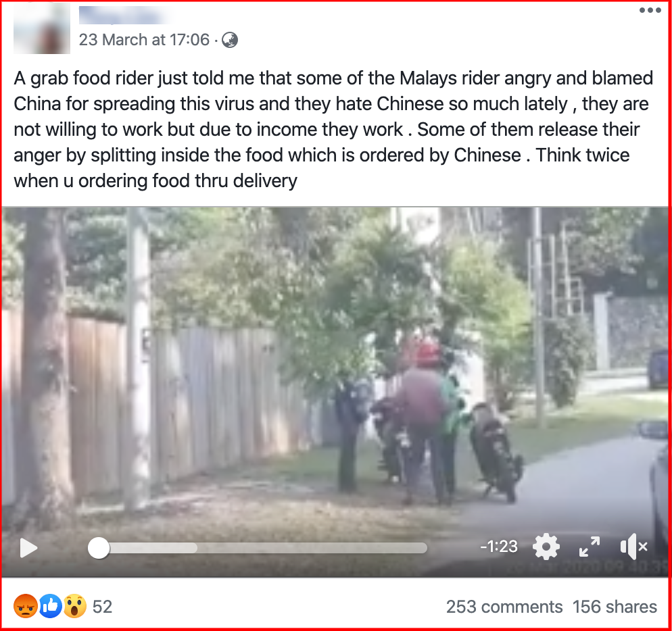This screenshot has height=631, width=672.
Task: Click the remaining time -1:23 display
Action: pyautogui.click(x=499, y=547)
